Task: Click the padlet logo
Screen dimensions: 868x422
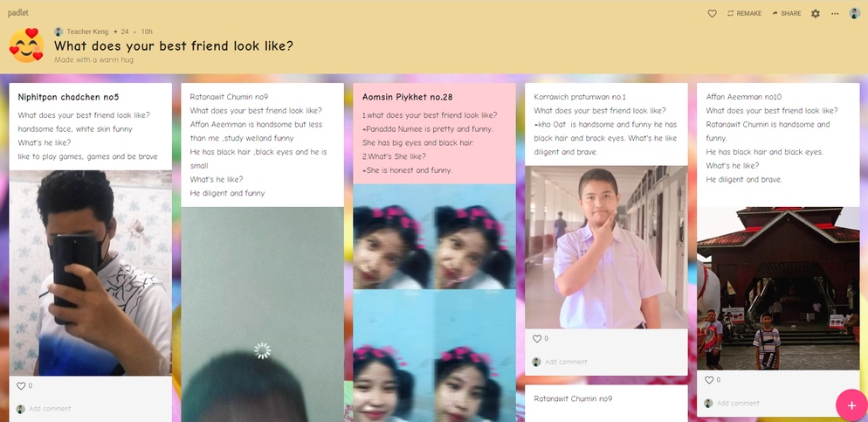Action: (17, 13)
